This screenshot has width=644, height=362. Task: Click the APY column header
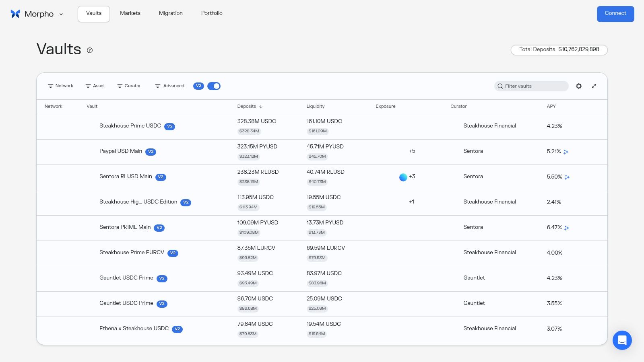coord(551,107)
